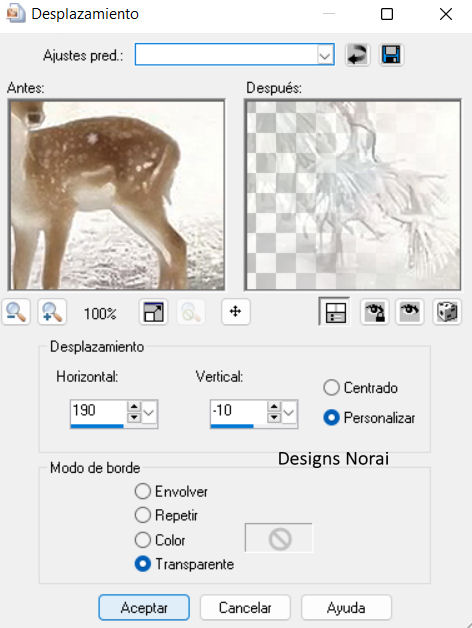
Task: Toggle the show/hide previews layout icon
Action: tap(335, 312)
